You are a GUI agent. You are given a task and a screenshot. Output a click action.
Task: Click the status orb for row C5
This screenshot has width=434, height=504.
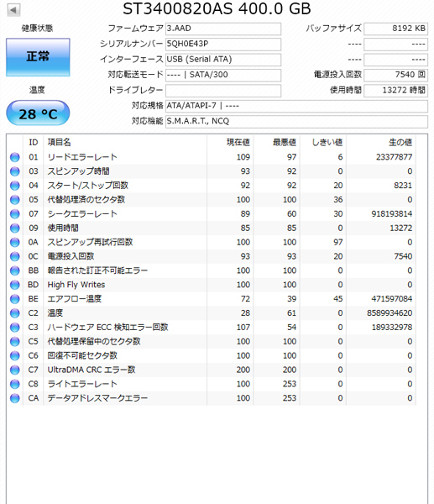[15, 341]
